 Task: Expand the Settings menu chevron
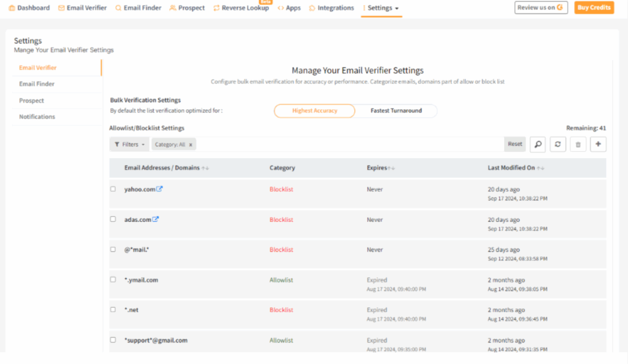pos(396,9)
